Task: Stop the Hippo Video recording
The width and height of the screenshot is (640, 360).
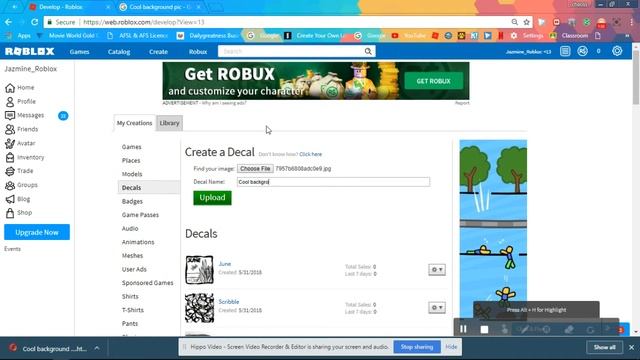Action: (484, 329)
